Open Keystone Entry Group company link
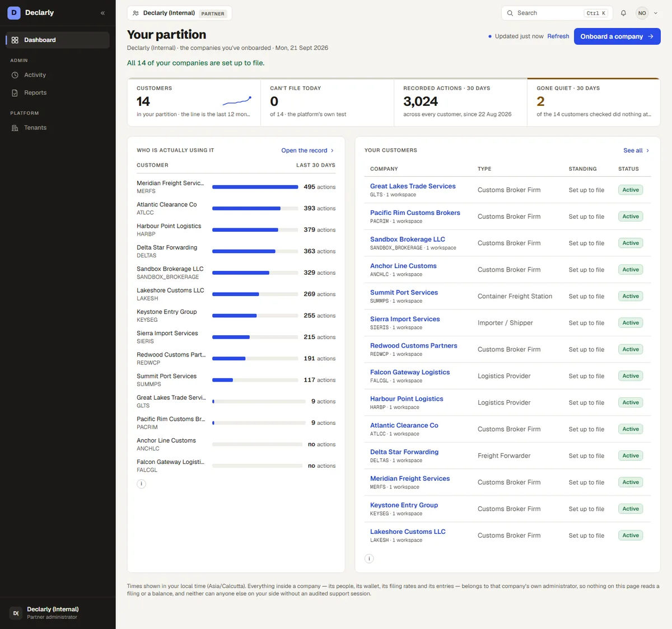Viewport: 672px width, 629px height. tap(404, 505)
